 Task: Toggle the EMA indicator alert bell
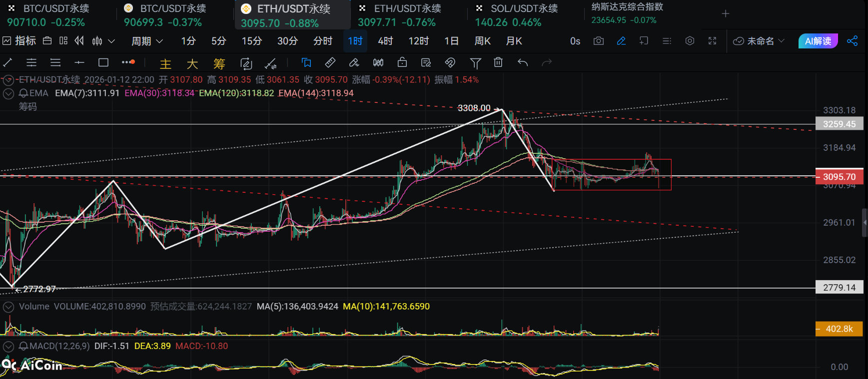23,93
